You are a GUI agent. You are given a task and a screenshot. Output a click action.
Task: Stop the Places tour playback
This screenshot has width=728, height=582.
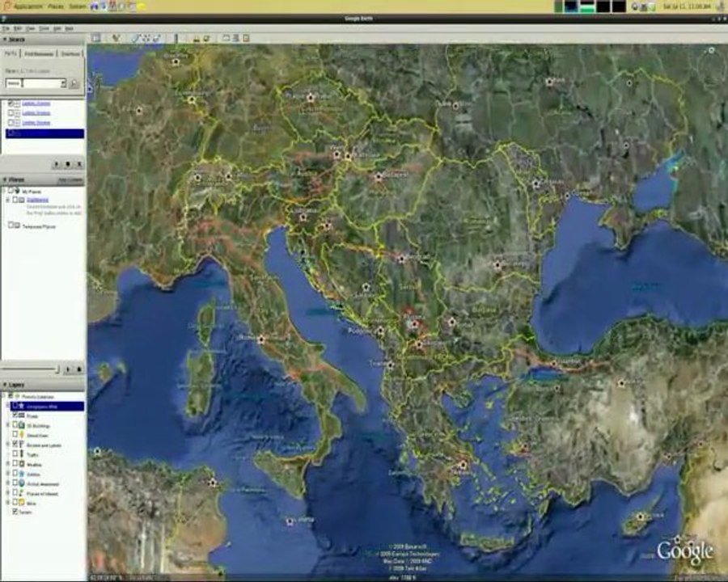(79, 369)
